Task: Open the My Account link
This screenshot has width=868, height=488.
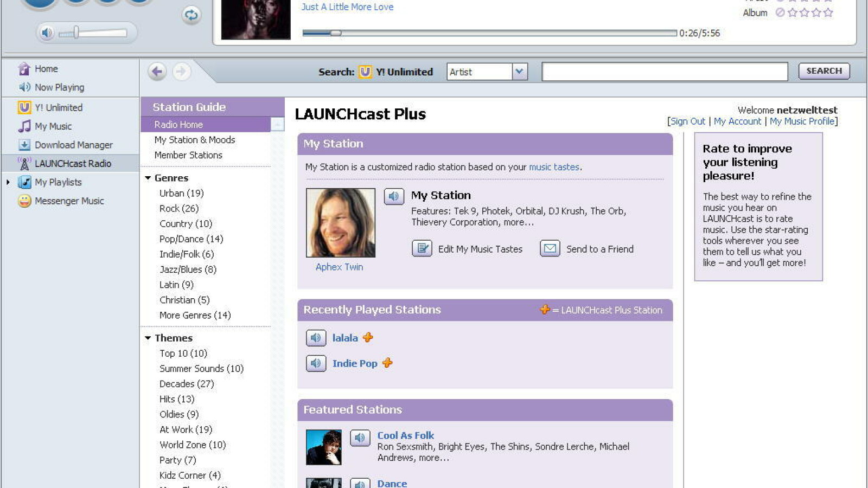Action: (x=737, y=121)
